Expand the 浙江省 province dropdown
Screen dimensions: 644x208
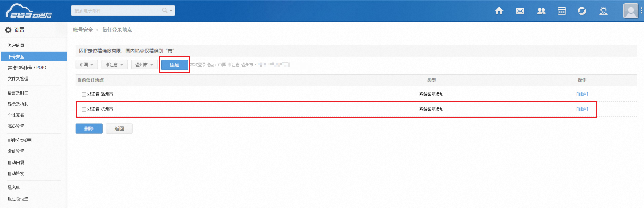pos(114,65)
